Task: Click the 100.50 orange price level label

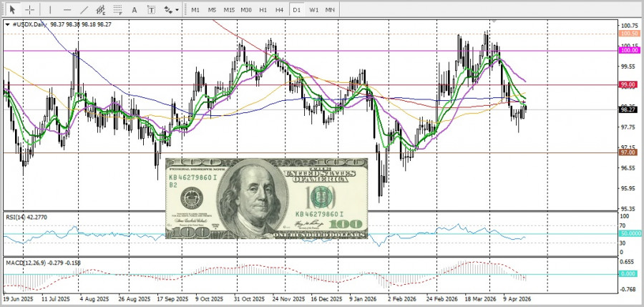Action: (630, 34)
